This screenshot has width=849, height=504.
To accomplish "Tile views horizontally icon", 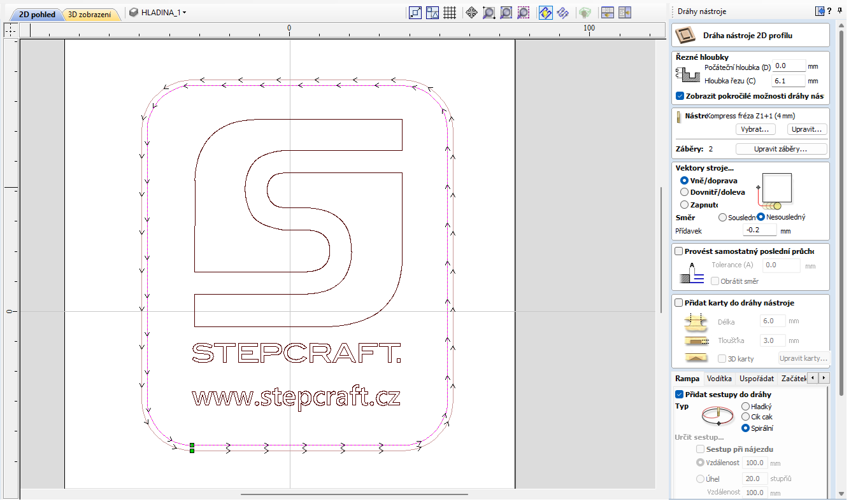I will (606, 12).
